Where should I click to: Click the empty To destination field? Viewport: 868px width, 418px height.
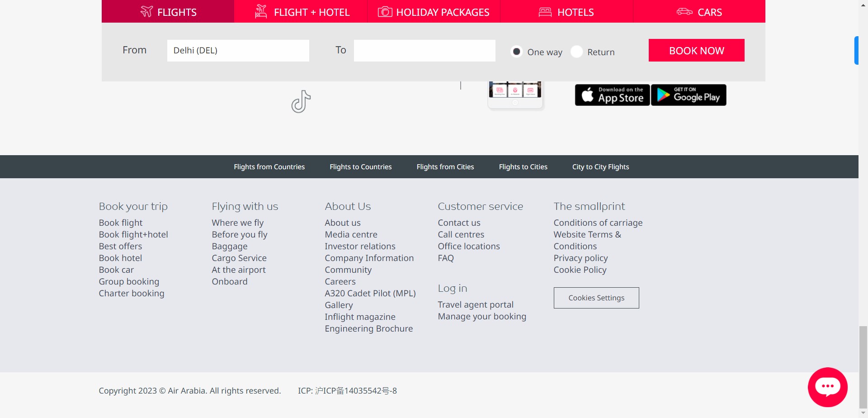point(425,51)
